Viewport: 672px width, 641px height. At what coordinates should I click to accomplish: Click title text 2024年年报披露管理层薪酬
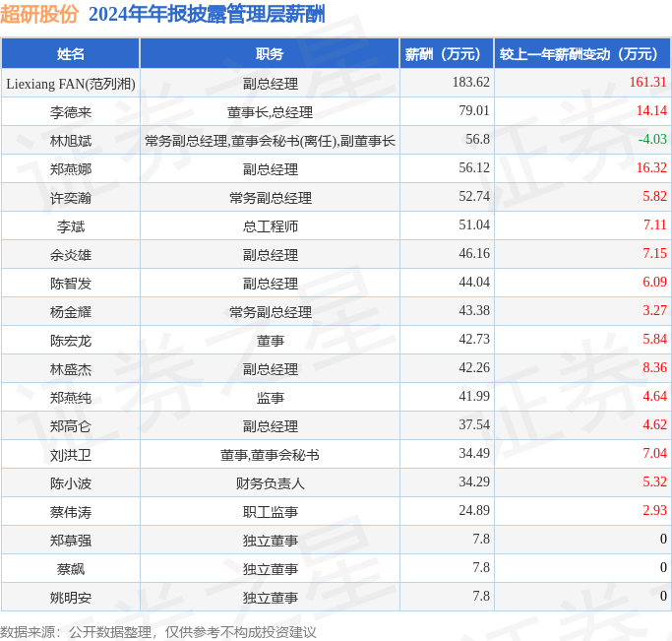click(207, 14)
